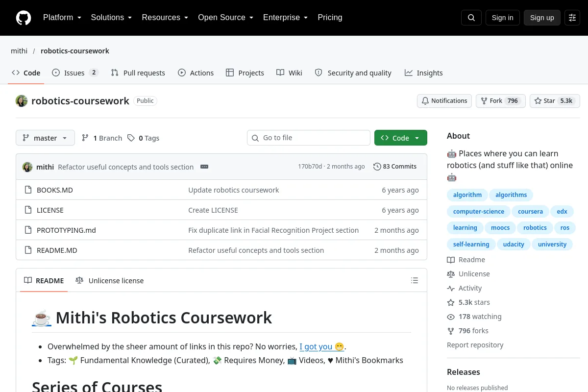The image size is (588, 392).
Task: Focus the Go to file search field
Action: (309, 138)
